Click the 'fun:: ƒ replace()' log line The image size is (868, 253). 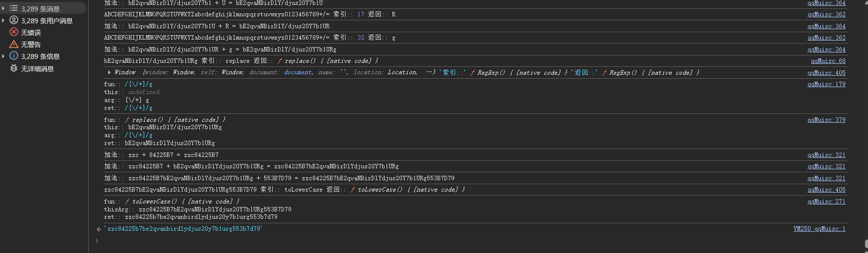coord(165,120)
